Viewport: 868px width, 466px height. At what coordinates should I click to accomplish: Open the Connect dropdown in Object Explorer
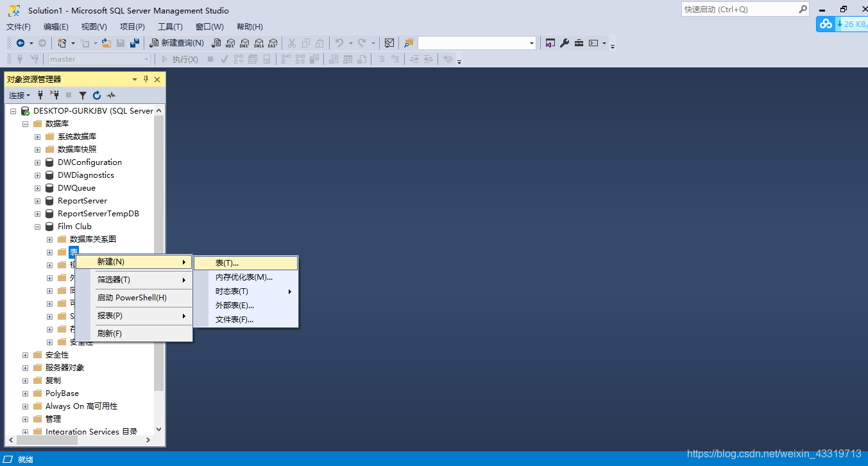click(19, 95)
